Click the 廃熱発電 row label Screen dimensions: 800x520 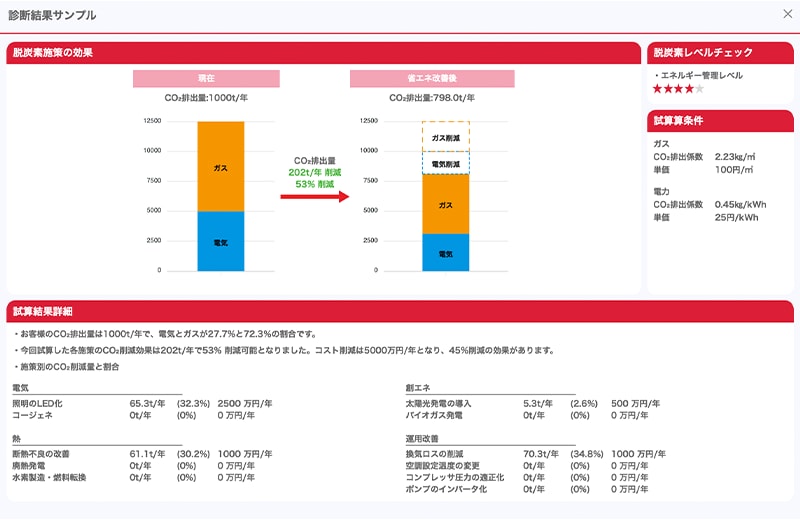[29, 466]
